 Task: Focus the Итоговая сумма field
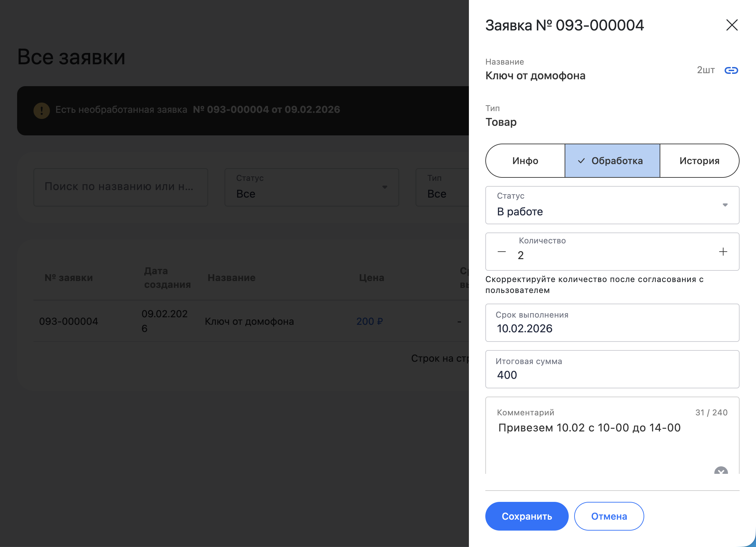(x=612, y=370)
